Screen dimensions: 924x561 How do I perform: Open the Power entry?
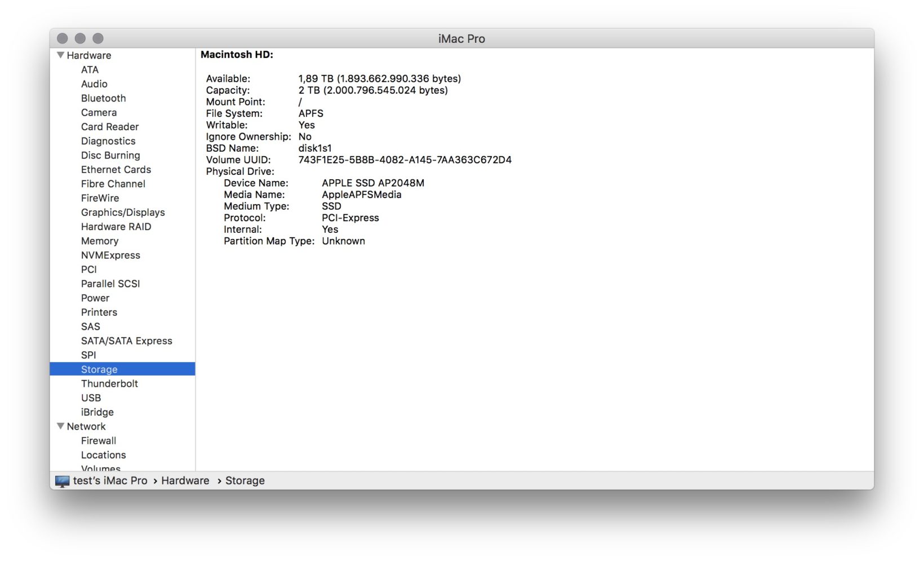(95, 298)
